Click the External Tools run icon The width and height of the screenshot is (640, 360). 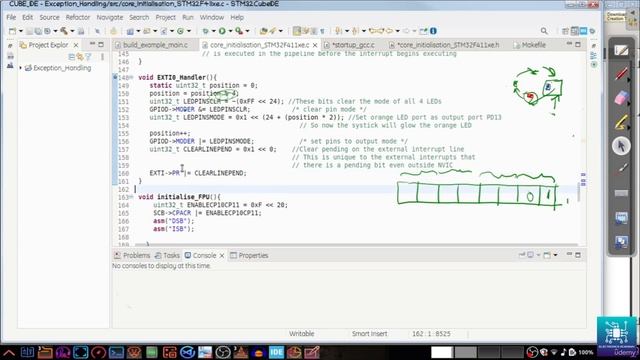(x=239, y=31)
